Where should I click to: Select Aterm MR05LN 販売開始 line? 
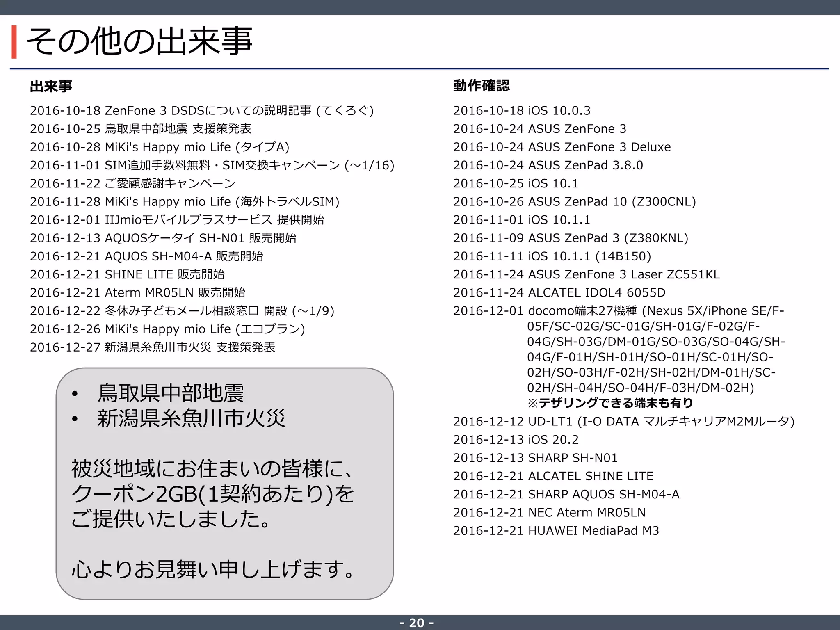point(138,292)
